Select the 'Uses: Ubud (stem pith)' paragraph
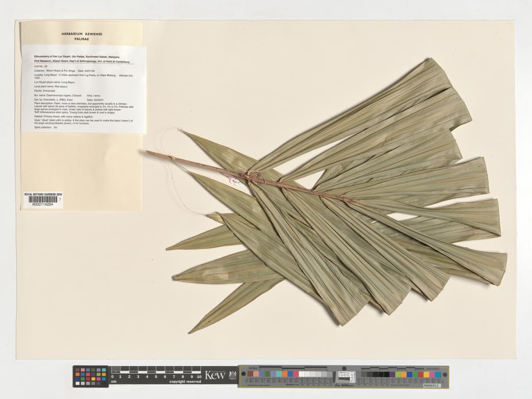Screen dimensions: 532x399 (83, 122)
